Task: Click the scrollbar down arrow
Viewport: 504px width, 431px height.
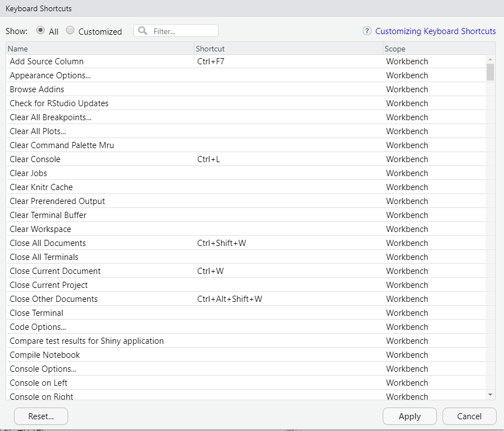Action: (490, 395)
